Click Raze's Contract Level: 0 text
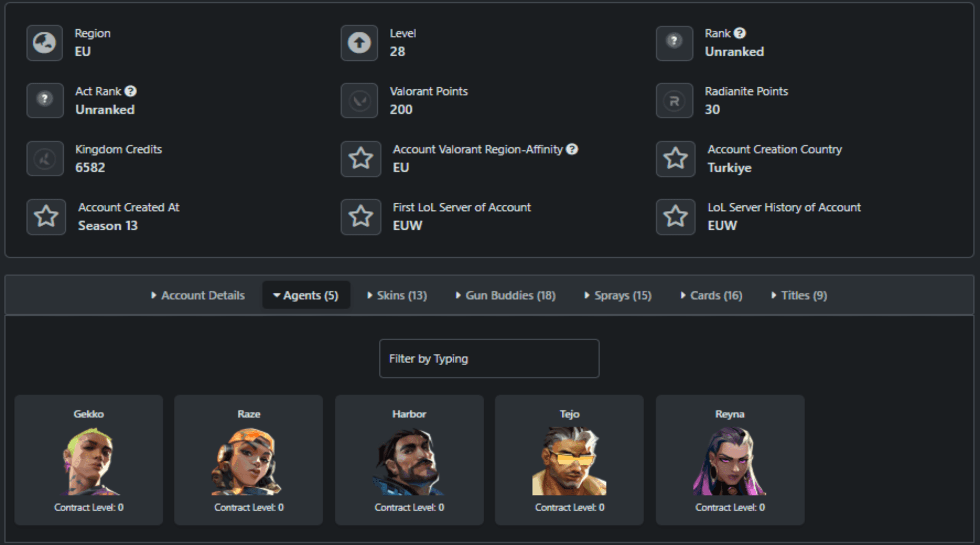Screen dimensions: 980x545 249,507
